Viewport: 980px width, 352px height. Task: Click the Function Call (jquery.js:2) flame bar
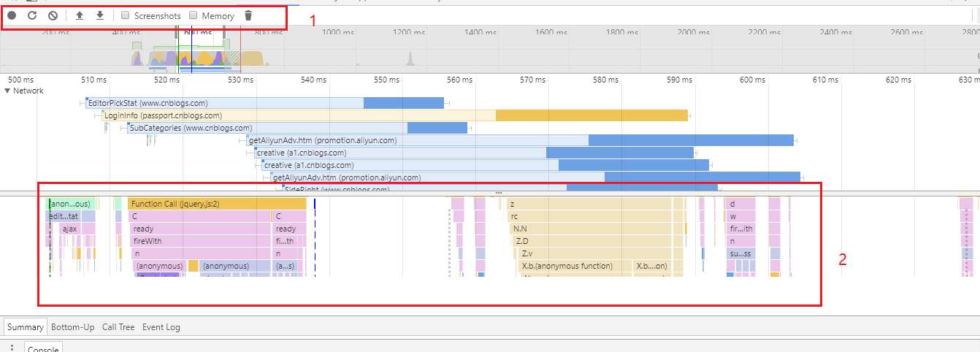(217, 204)
